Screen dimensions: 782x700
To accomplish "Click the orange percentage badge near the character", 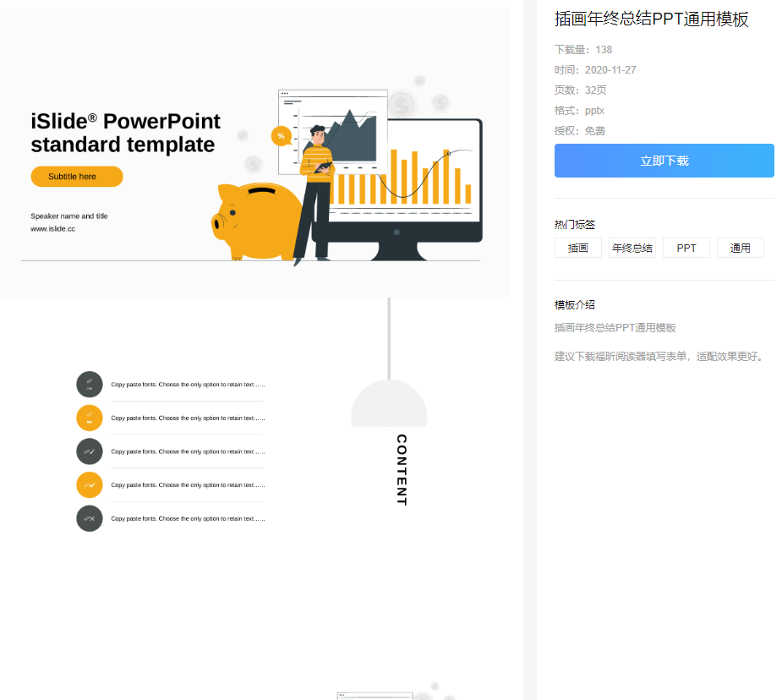I will click(x=281, y=134).
